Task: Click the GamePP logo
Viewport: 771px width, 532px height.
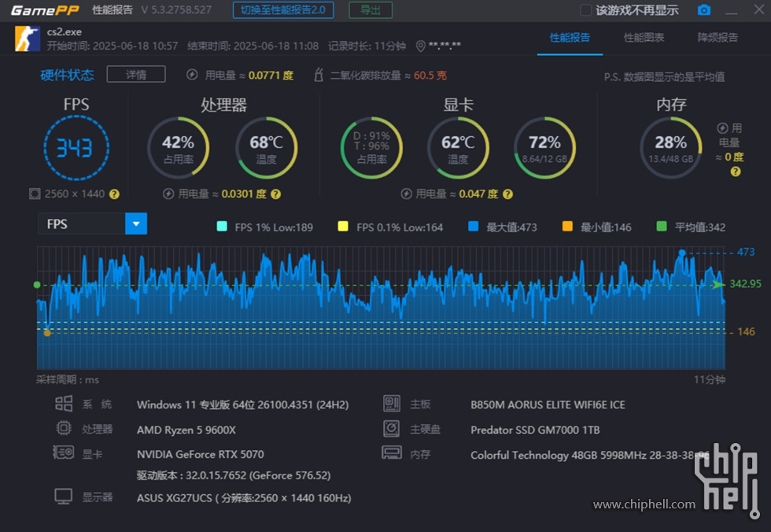Action: pyautogui.click(x=46, y=10)
